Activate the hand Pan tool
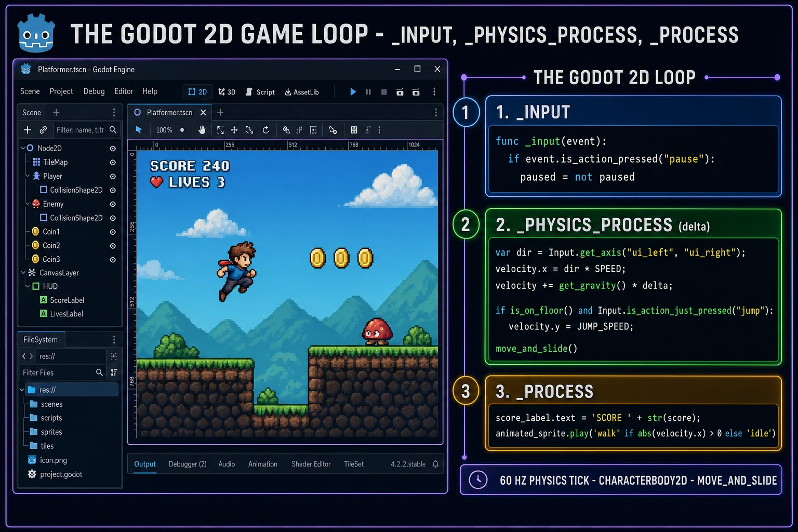The height and width of the screenshot is (532, 798). click(x=202, y=130)
